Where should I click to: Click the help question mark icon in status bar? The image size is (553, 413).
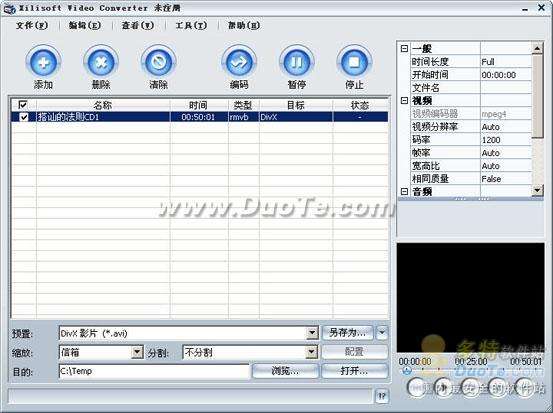382,396
